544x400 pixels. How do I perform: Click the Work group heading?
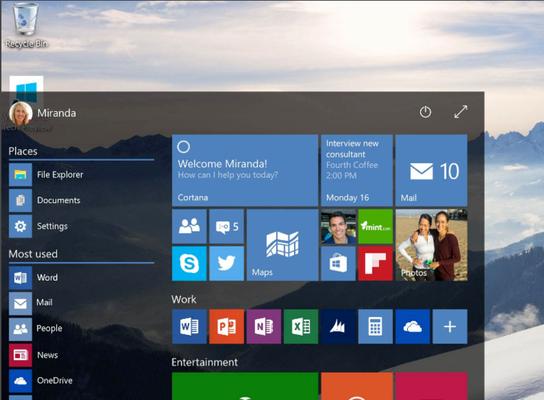(x=184, y=299)
